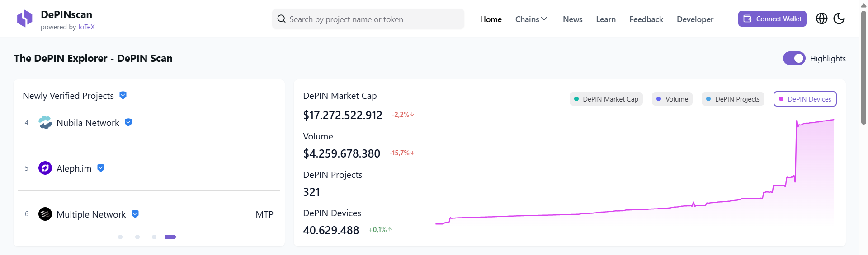868x255 pixels.
Task: Toggle Volume chart series
Action: [672, 99]
